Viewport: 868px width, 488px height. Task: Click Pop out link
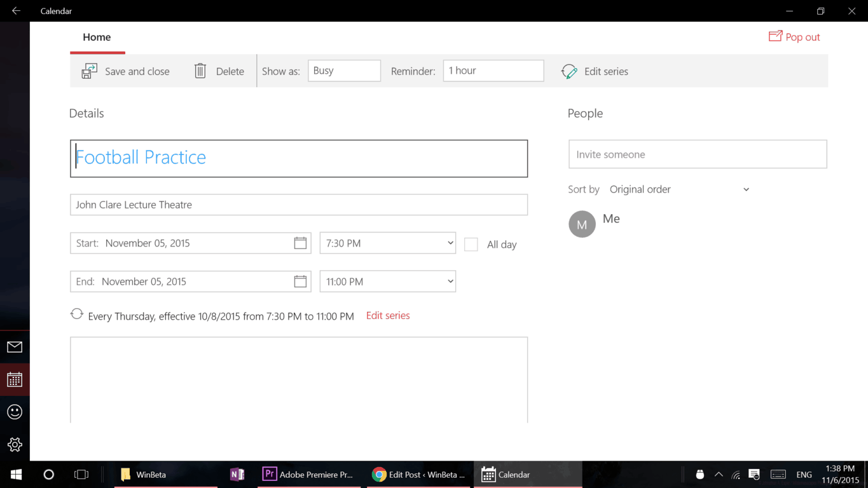794,37
